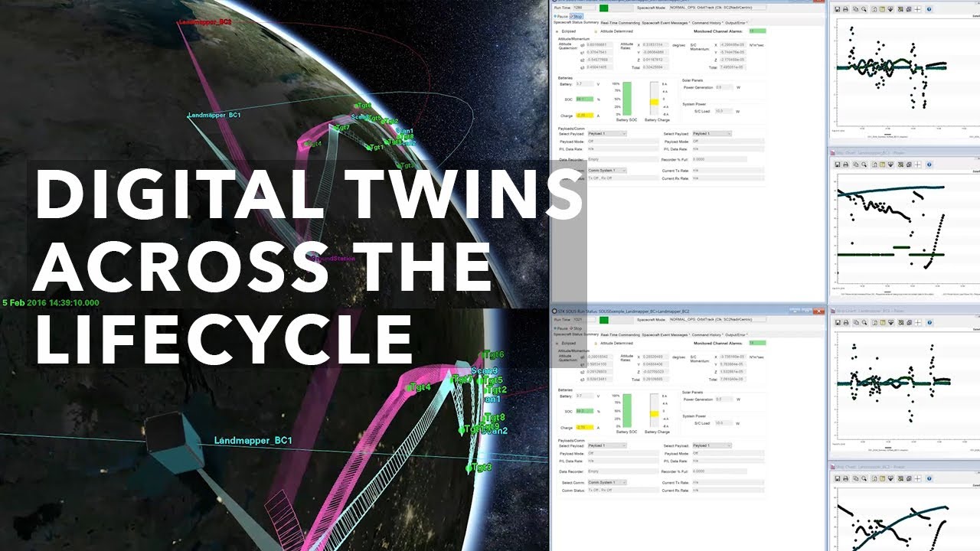Click red Landmapper_BC2 label in upper 3D view
980x551 pixels.
[204, 22]
